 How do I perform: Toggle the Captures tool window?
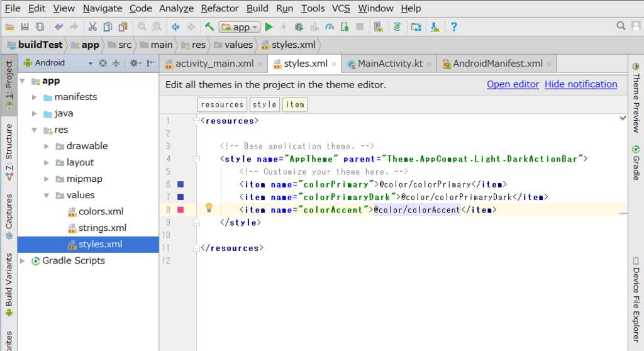click(x=9, y=216)
